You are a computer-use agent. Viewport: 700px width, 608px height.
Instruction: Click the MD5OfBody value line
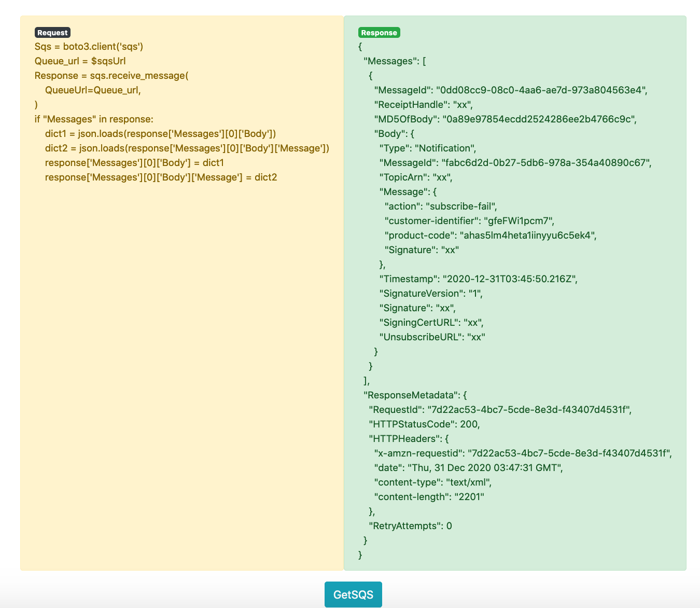[505, 119]
